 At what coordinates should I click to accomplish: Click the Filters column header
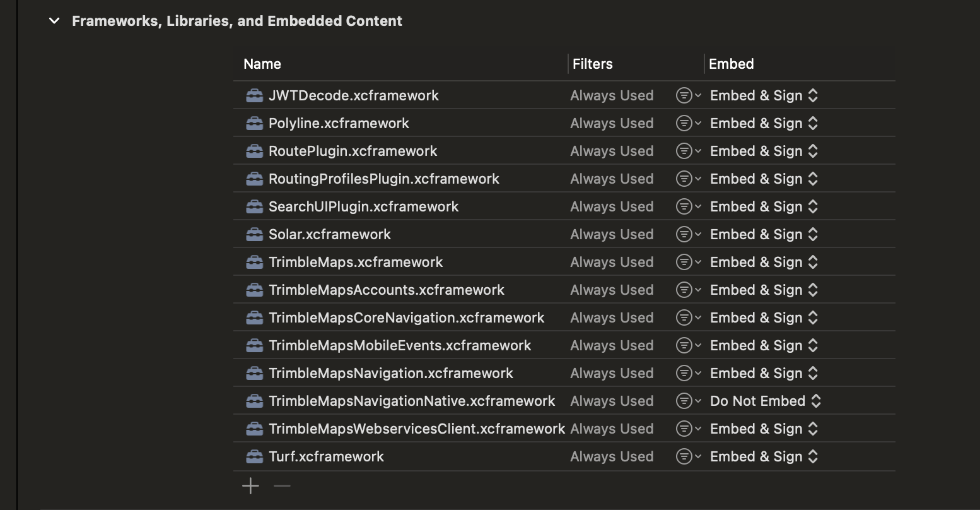point(593,64)
